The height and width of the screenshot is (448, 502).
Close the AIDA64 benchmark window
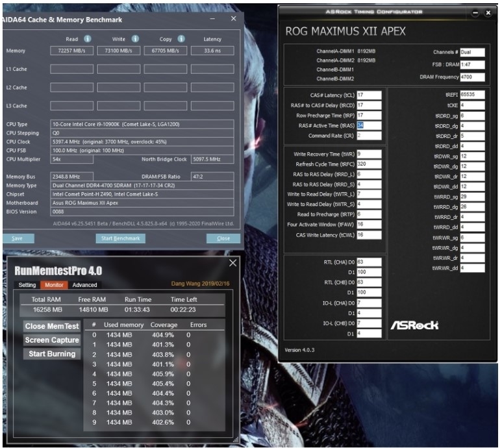coord(234,19)
